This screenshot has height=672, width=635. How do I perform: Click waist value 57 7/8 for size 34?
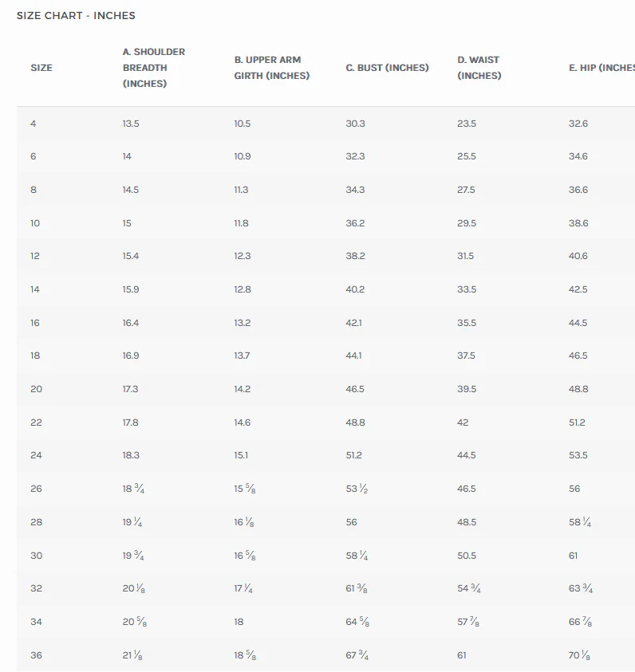(468, 622)
